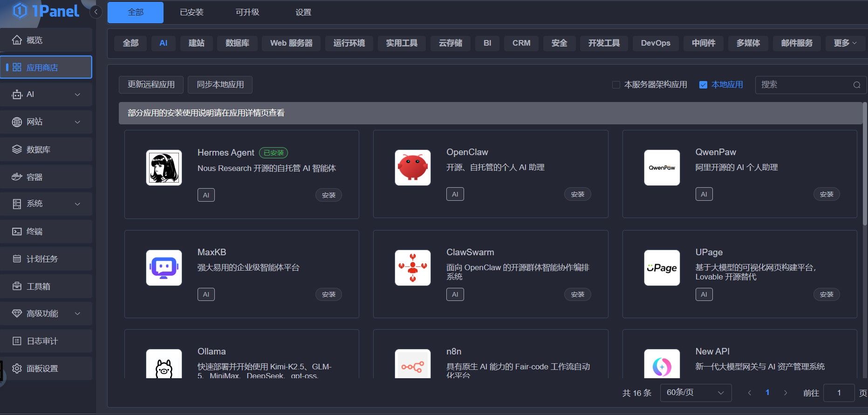Switch to the 可升级 tab
868x415 pixels.
(247, 13)
